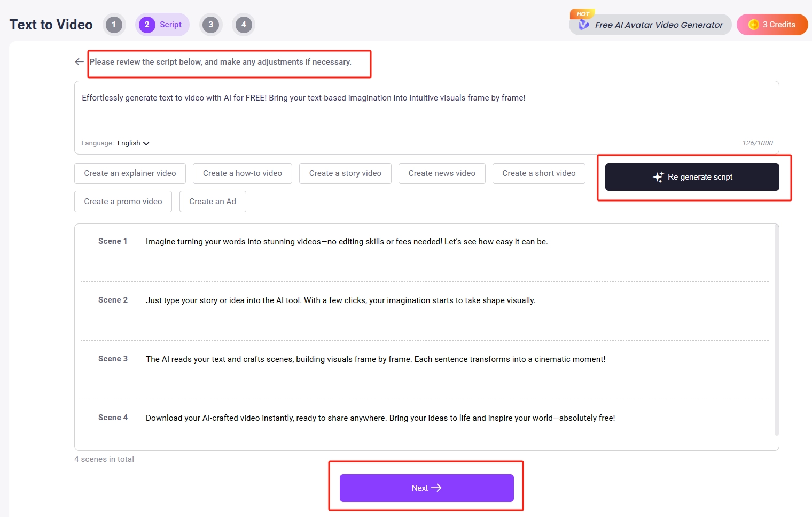Collapse the English language selector chevron
812x517 pixels.
tap(146, 143)
